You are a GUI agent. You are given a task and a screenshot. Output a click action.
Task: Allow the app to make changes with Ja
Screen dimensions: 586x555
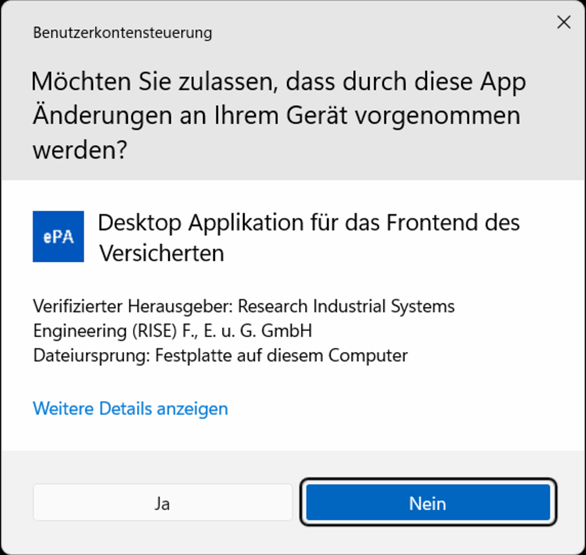(163, 503)
